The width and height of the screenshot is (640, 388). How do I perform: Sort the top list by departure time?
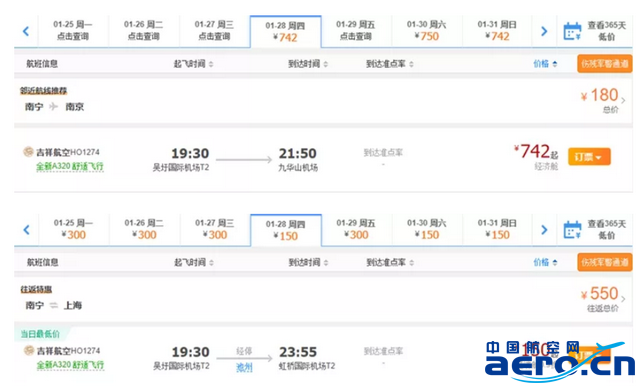pos(193,64)
